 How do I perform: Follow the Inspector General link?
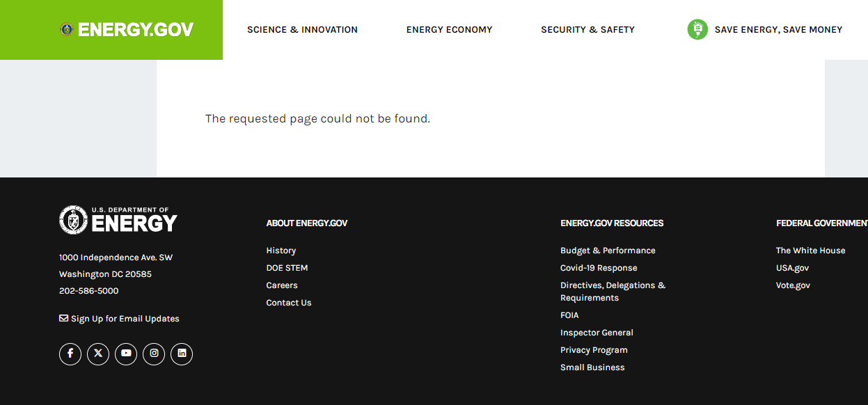(x=597, y=333)
